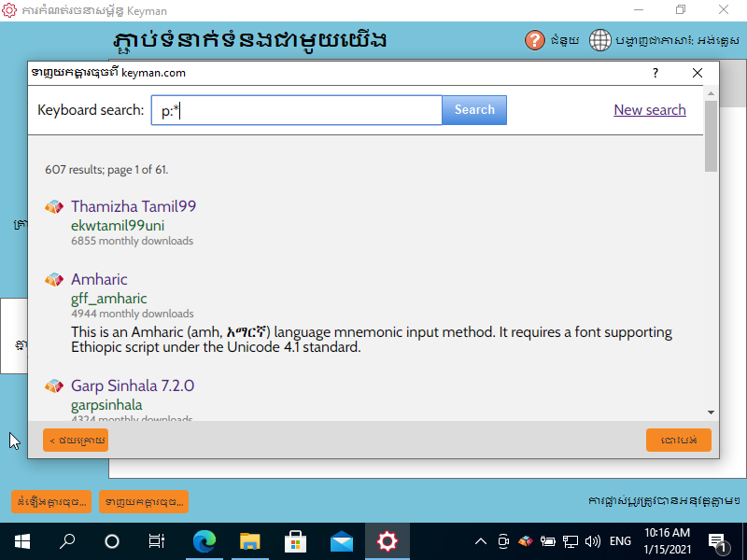
Task: Click the Thamizha Tamil99 keyboard package icon
Action: (x=54, y=206)
